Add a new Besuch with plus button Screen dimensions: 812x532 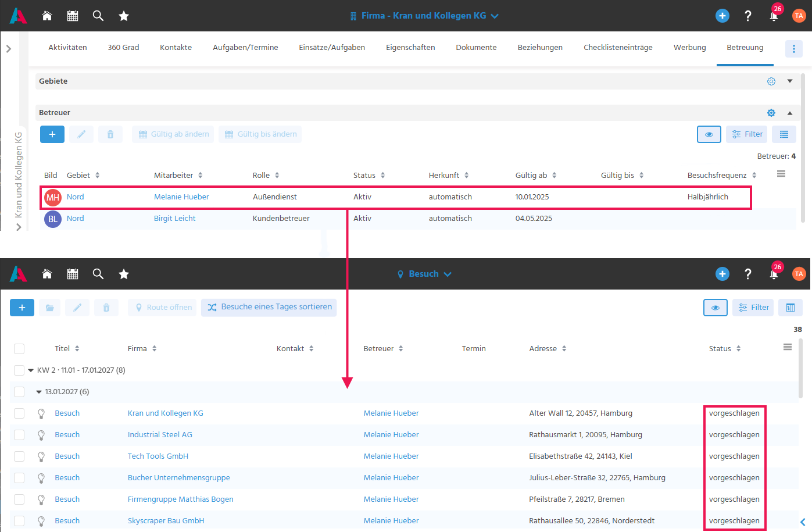coord(22,308)
